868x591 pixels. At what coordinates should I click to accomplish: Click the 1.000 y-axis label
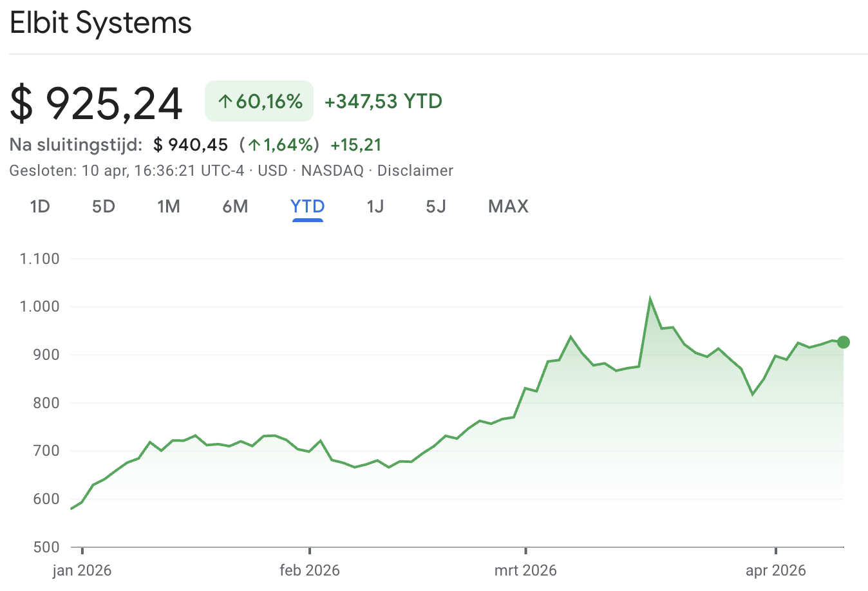click(40, 306)
